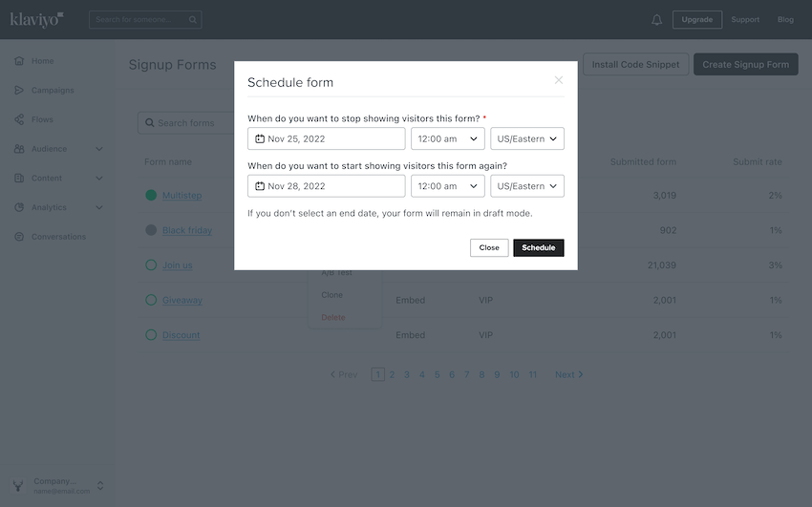The image size is (812, 507).
Task: Go to Prev page of forms
Action: [x=344, y=374]
